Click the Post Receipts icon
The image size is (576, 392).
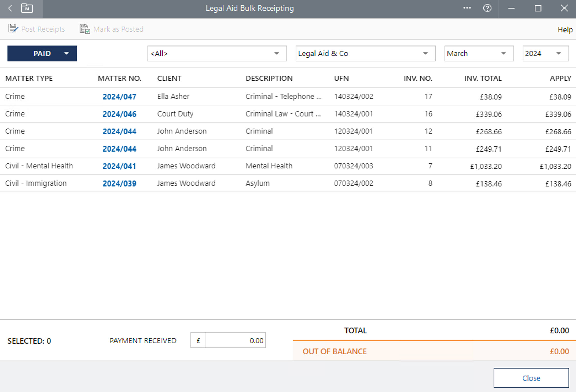point(13,29)
